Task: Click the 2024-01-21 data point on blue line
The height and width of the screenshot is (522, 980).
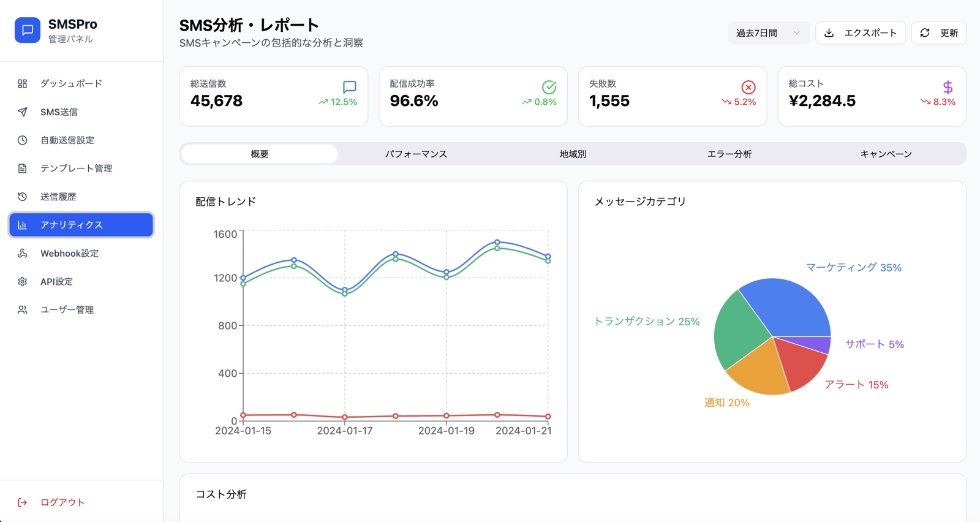Action: point(548,257)
